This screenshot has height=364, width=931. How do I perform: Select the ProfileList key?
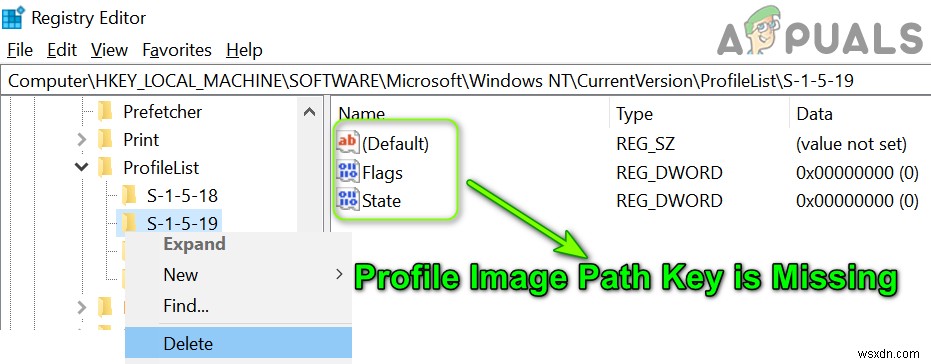pyautogui.click(x=161, y=167)
